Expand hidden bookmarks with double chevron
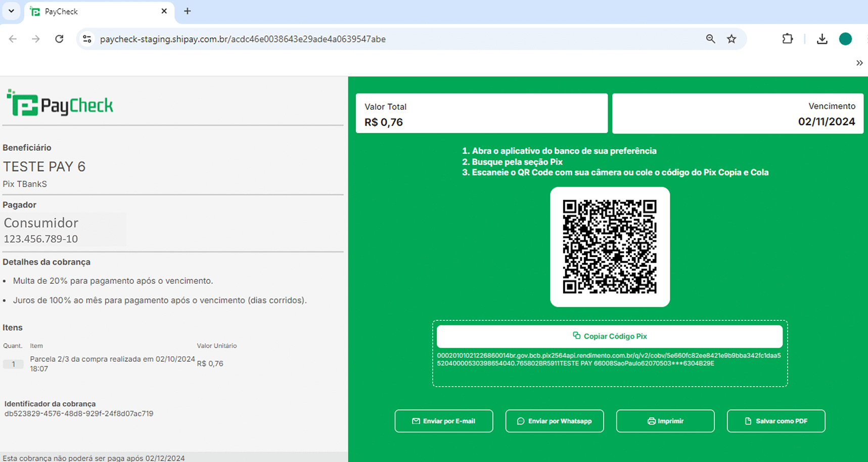This screenshot has height=462, width=868. pyautogui.click(x=859, y=63)
